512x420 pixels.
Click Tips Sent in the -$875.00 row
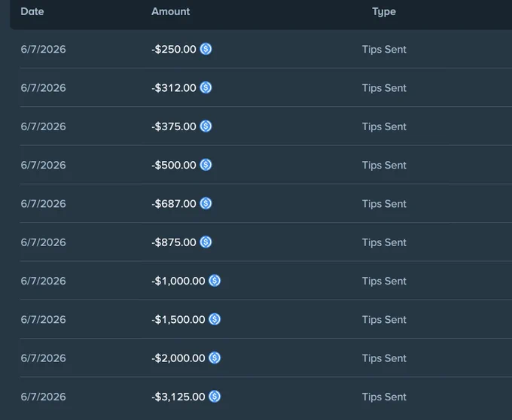tap(384, 242)
